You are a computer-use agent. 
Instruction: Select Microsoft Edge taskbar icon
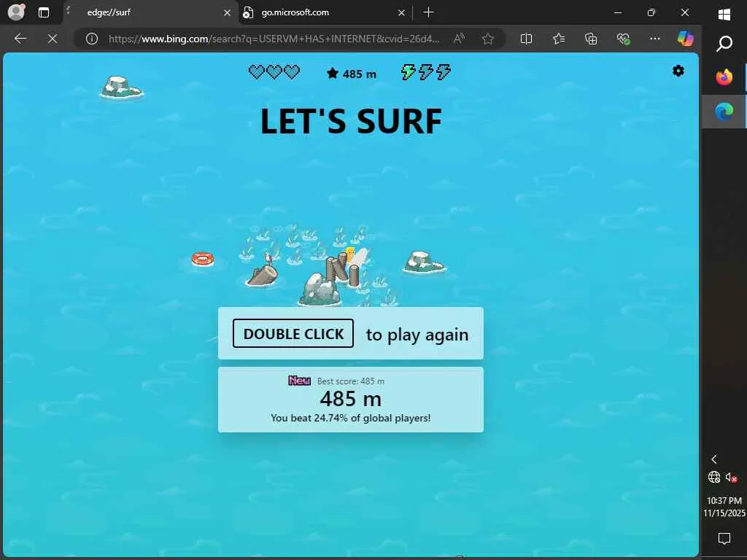(x=724, y=112)
